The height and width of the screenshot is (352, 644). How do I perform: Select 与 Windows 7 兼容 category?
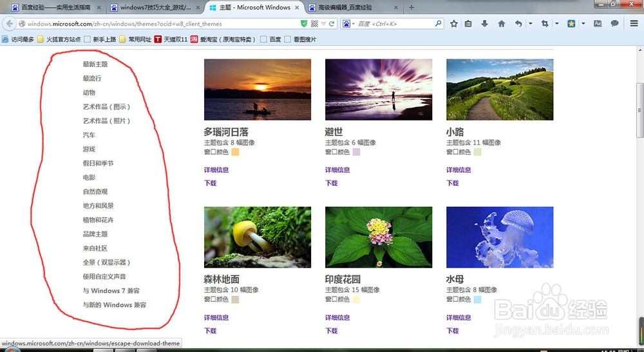point(111,291)
